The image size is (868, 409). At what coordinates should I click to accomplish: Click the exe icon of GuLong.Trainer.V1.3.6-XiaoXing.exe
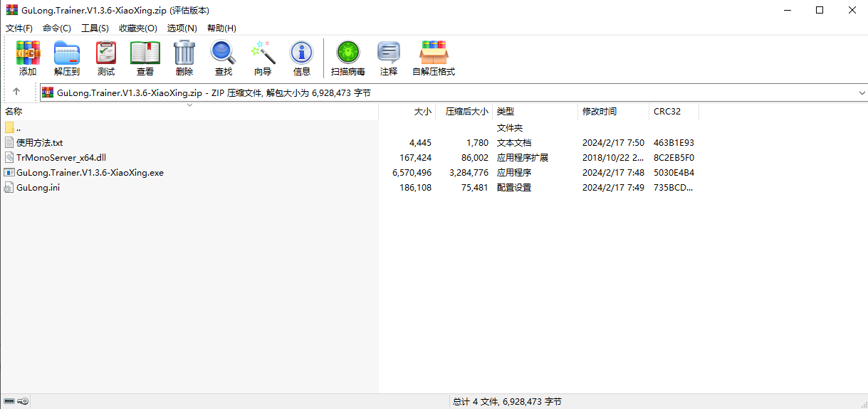pyautogui.click(x=9, y=173)
